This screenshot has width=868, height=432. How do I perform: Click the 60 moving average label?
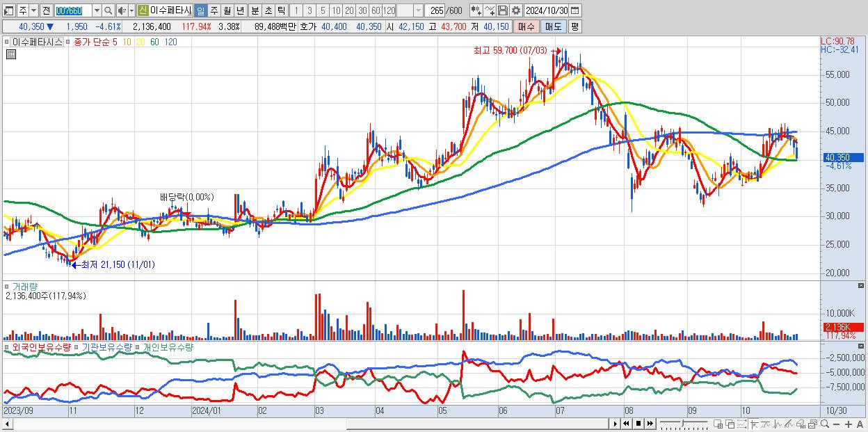pyautogui.click(x=154, y=42)
